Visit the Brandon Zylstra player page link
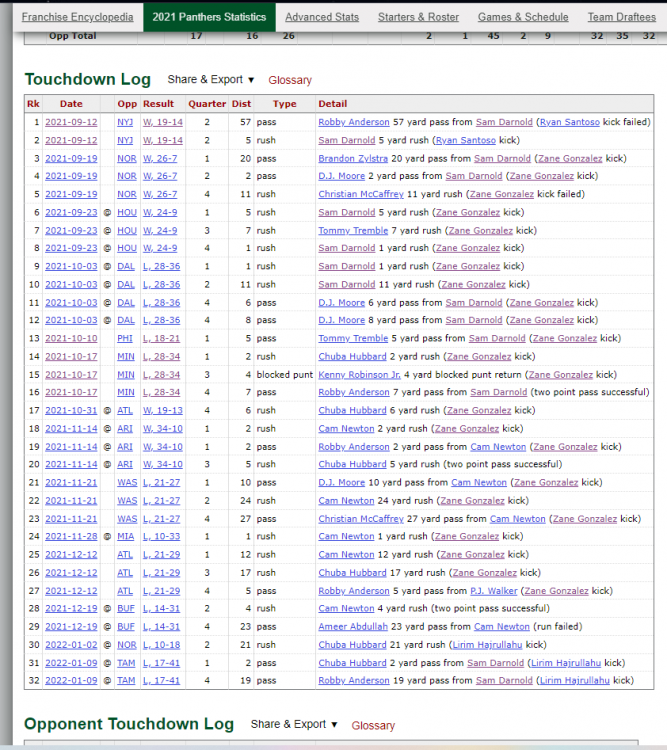 [355, 158]
